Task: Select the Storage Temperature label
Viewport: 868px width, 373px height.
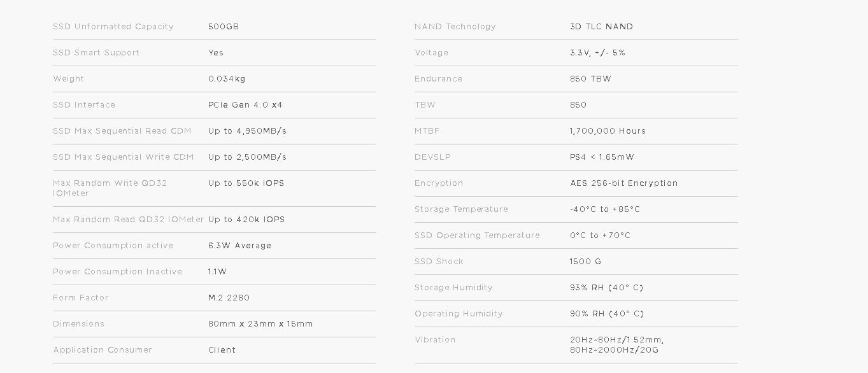Action: point(461,209)
